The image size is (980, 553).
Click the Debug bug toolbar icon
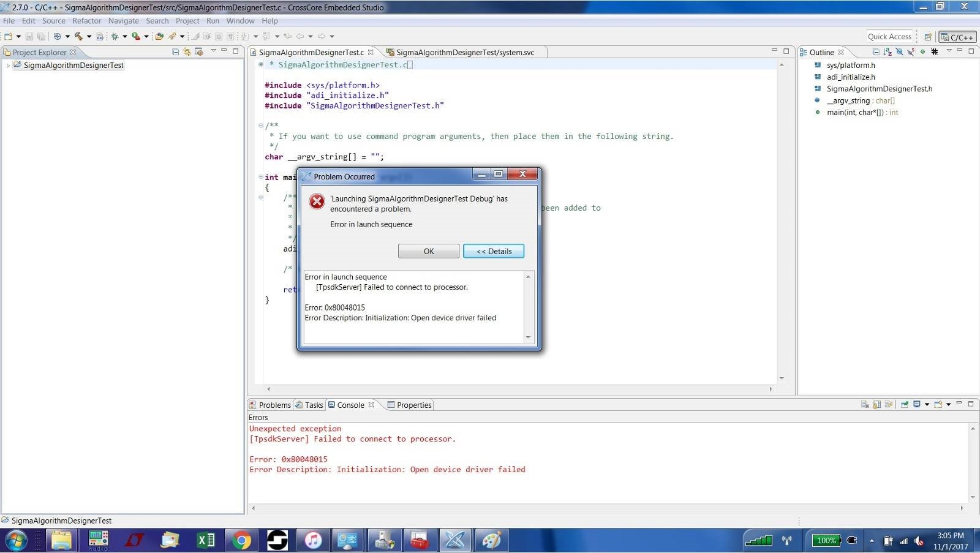click(x=115, y=37)
